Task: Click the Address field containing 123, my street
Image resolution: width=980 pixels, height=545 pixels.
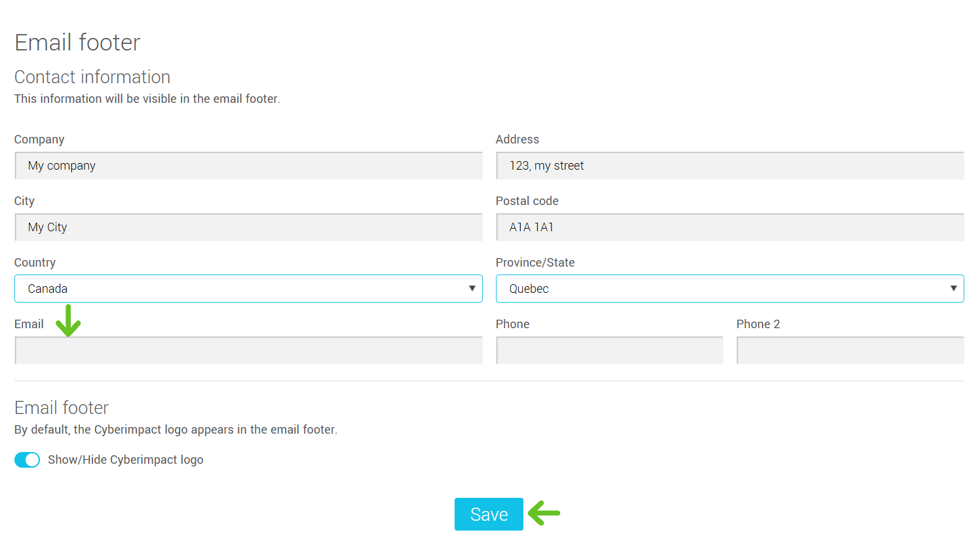Action: tap(730, 166)
